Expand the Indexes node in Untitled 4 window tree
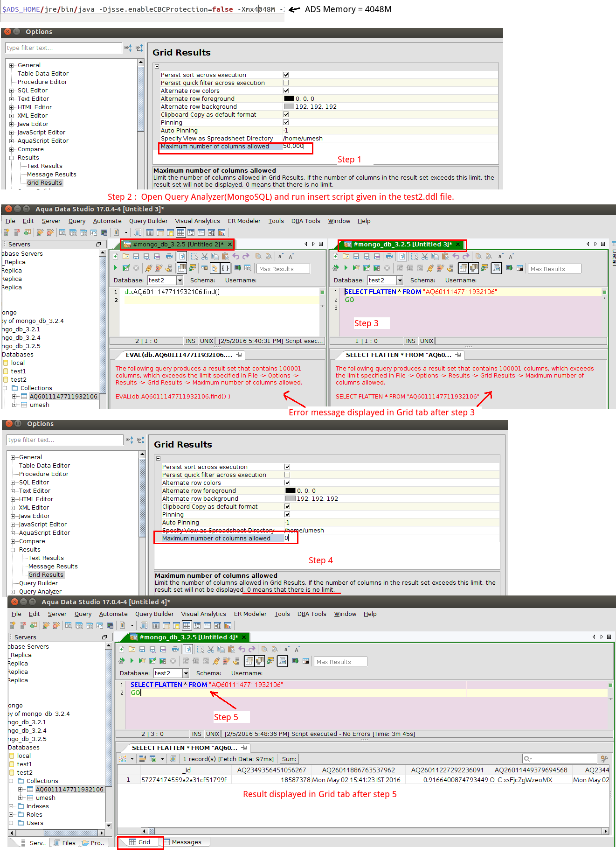Image resolution: width=616 pixels, height=861 pixels. pos(11,806)
